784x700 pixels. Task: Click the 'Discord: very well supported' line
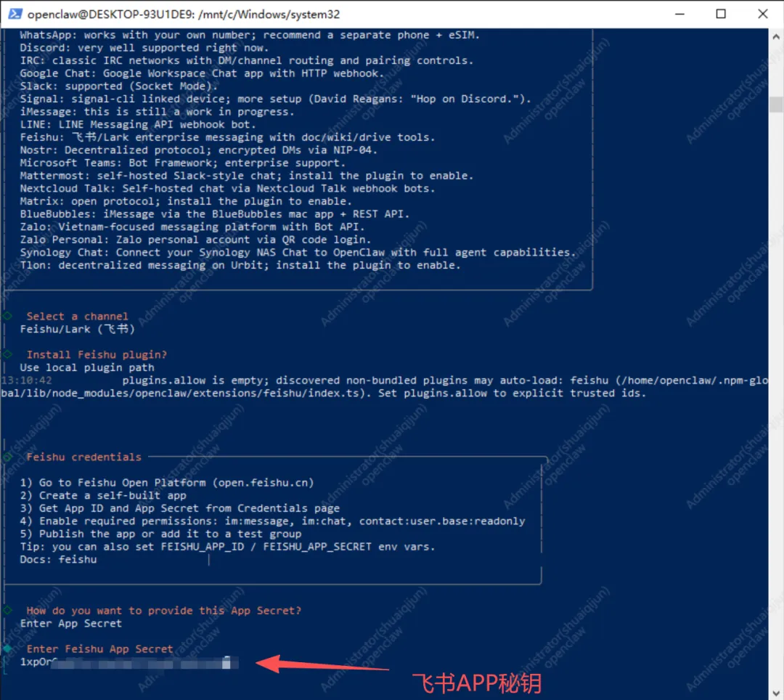(144, 48)
